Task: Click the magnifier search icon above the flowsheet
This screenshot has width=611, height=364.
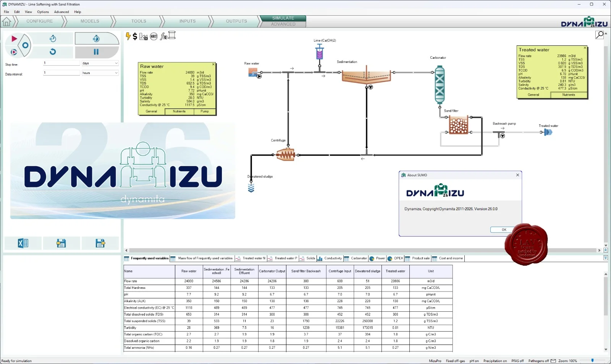Action: 600,35
